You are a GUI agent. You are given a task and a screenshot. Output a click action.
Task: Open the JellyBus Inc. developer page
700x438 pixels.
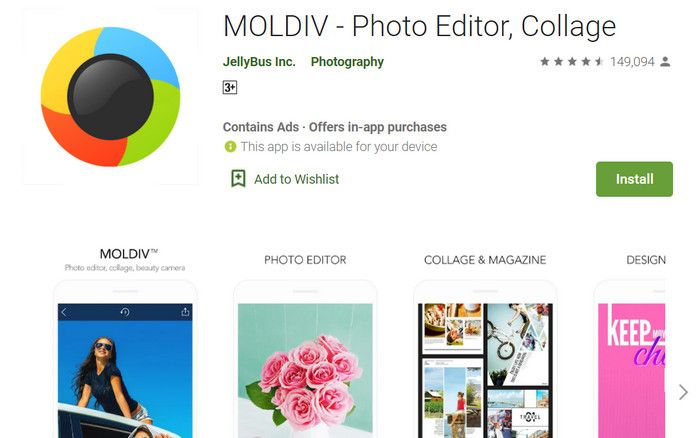point(259,62)
